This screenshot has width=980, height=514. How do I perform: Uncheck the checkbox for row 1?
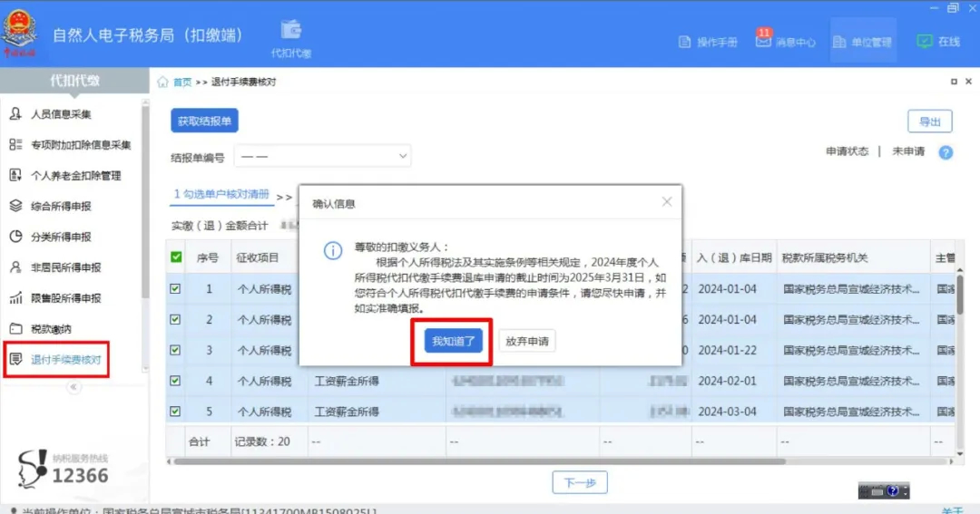point(176,288)
